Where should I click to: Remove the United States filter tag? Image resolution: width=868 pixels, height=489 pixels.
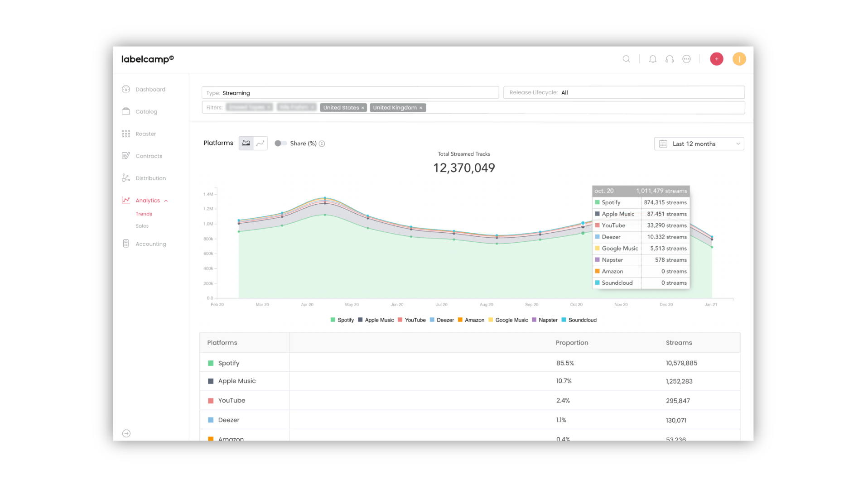(362, 108)
